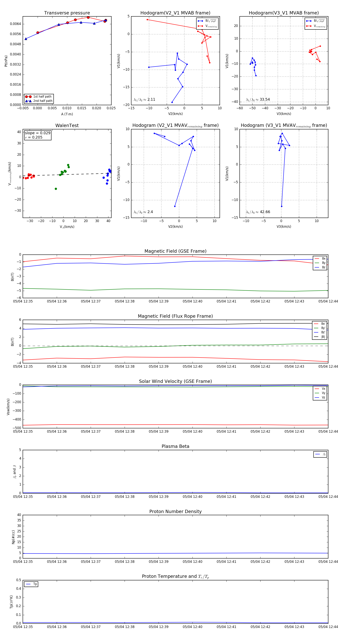351x644 pixels.
Task: Click the 'Proton Number Density' plot title
Action: [175, 511]
